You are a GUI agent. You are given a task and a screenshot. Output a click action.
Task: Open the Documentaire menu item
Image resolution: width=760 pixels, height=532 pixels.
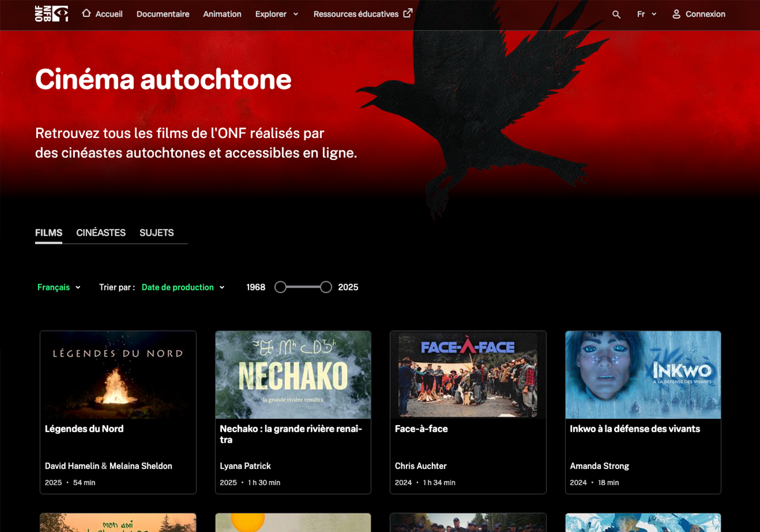coord(163,14)
